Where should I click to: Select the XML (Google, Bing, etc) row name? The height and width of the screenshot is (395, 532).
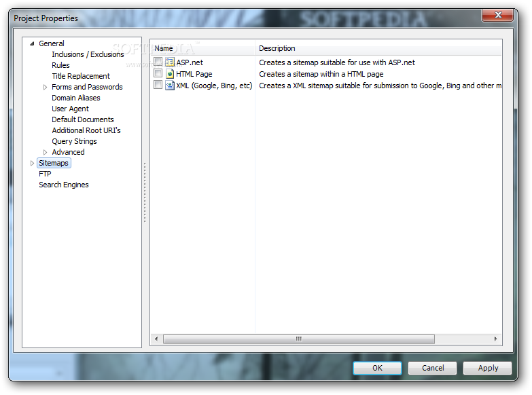214,86
